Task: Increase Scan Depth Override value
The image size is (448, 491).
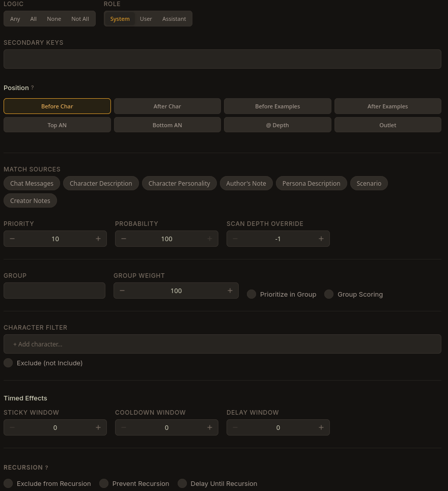Action: tap(321, 239)
